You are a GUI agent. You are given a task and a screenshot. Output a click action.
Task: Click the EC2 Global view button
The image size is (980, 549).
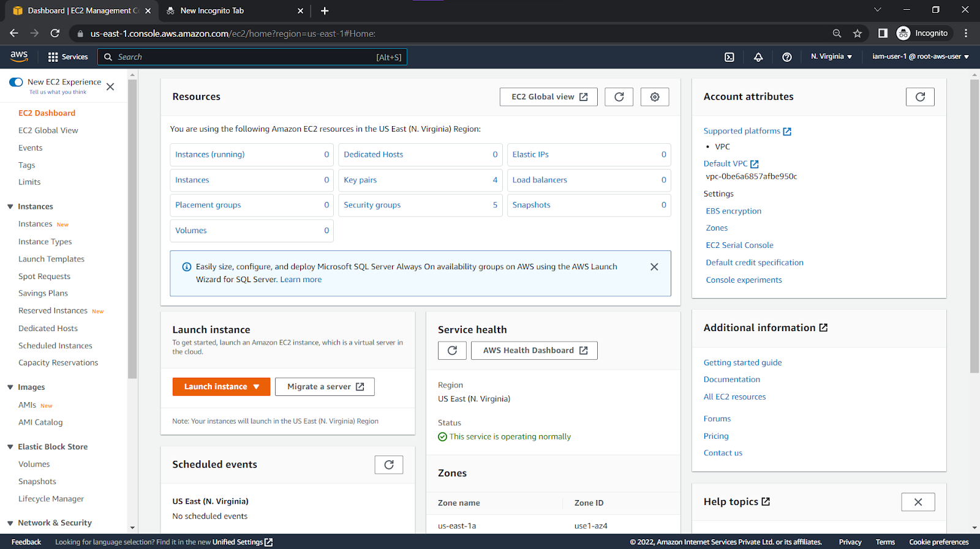(x=549, y=97)
